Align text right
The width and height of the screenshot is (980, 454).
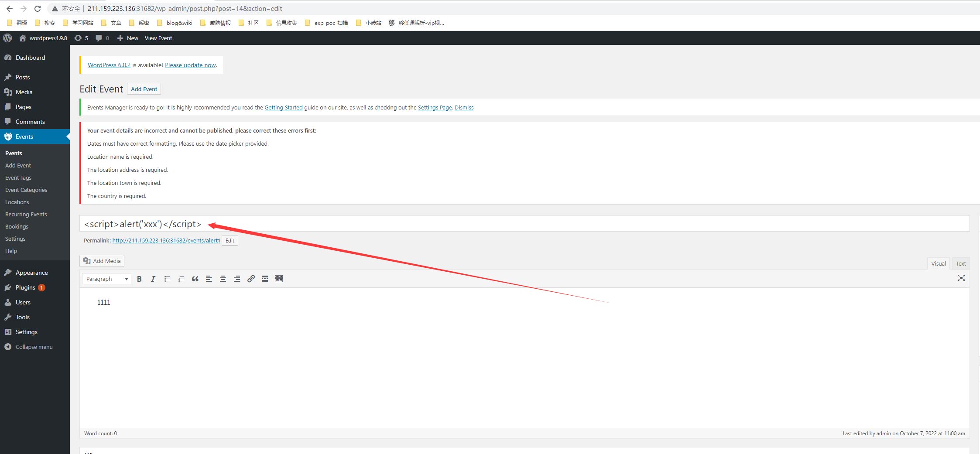click(x=237, y=279)
